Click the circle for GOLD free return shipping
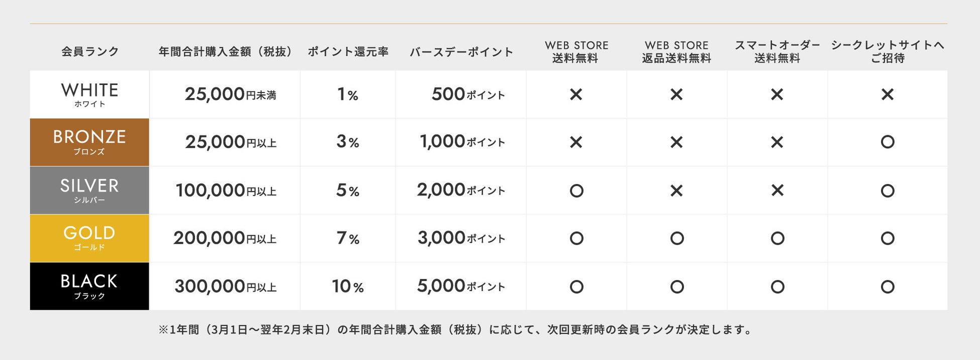 [676, 238]
